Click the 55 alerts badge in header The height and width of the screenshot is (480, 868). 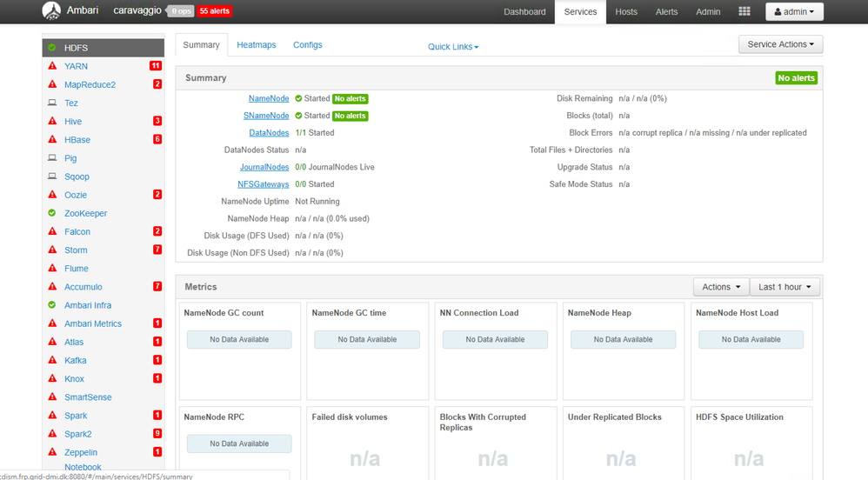[214, 11]
